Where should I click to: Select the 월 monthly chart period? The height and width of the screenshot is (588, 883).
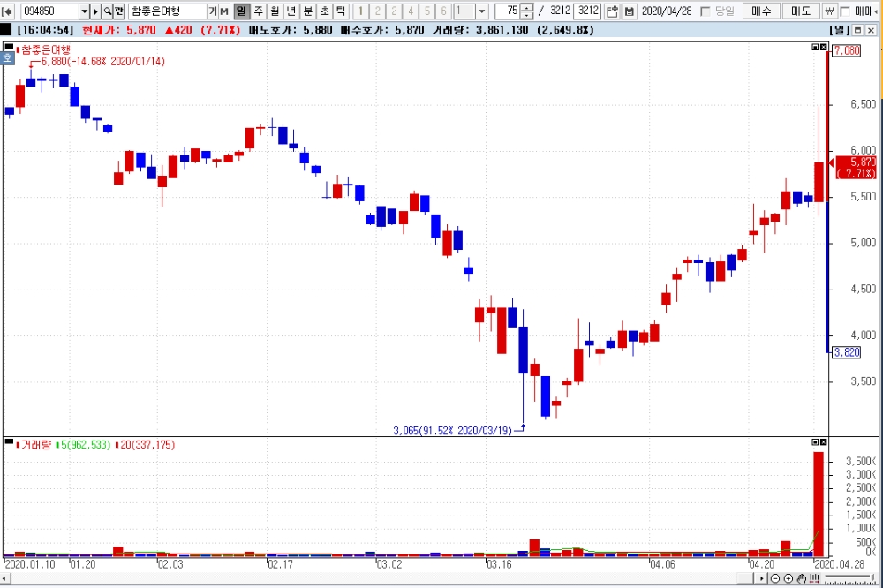click(x=275, y=11)
